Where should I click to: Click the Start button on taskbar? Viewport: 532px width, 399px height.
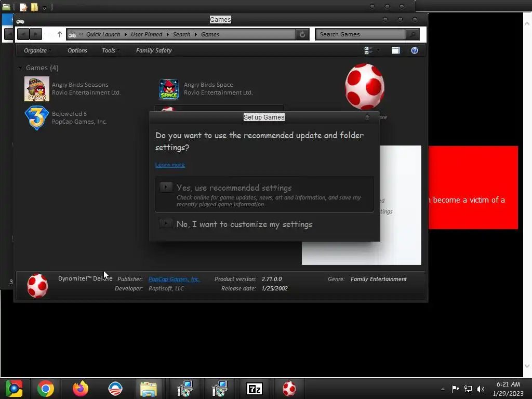pyautogui.click(x=14, y=389)
